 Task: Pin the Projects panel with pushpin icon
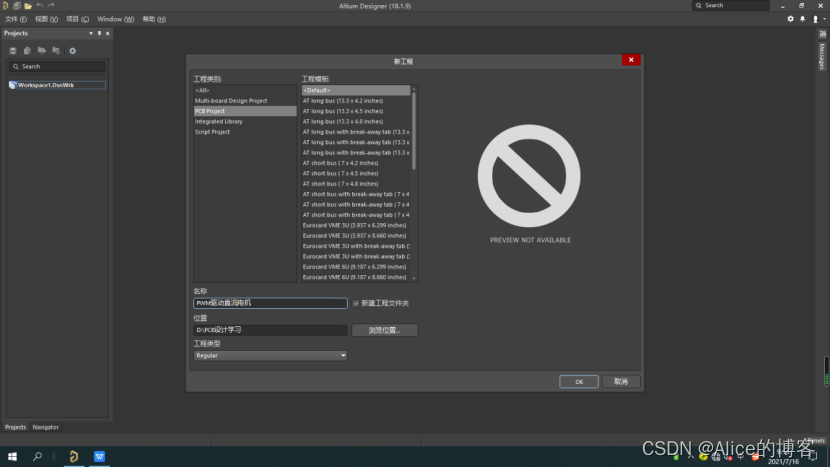click(x=99, y=33)
